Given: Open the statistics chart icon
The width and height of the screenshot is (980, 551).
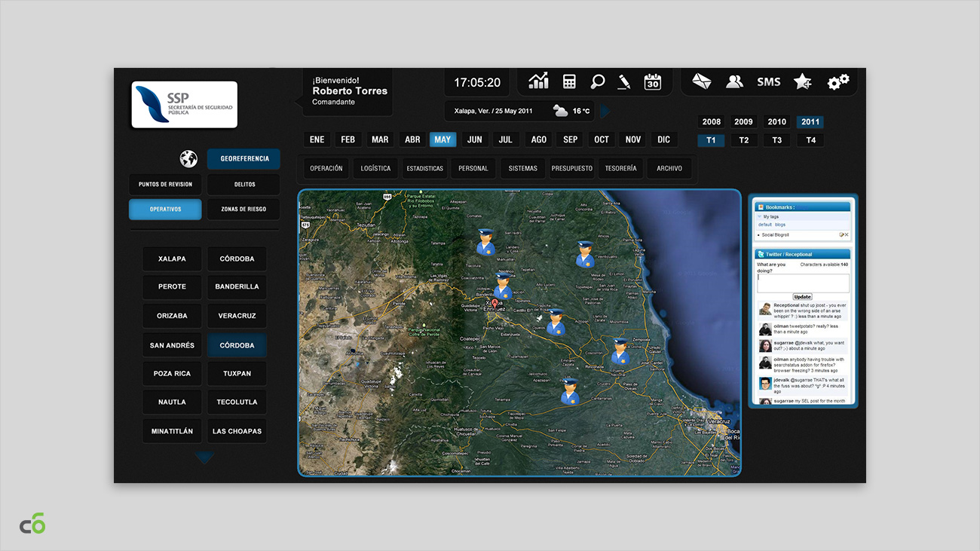Looking at the screenshot, I should [x=538, y=81].
